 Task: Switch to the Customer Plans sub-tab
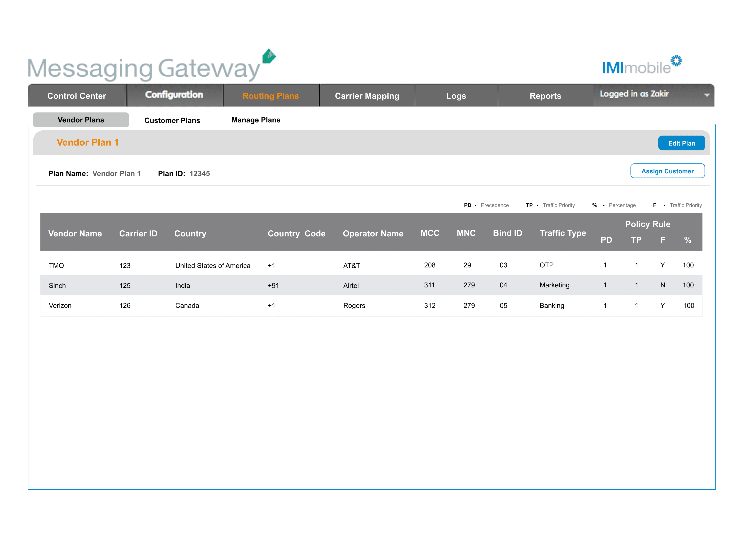coord(172,120)
